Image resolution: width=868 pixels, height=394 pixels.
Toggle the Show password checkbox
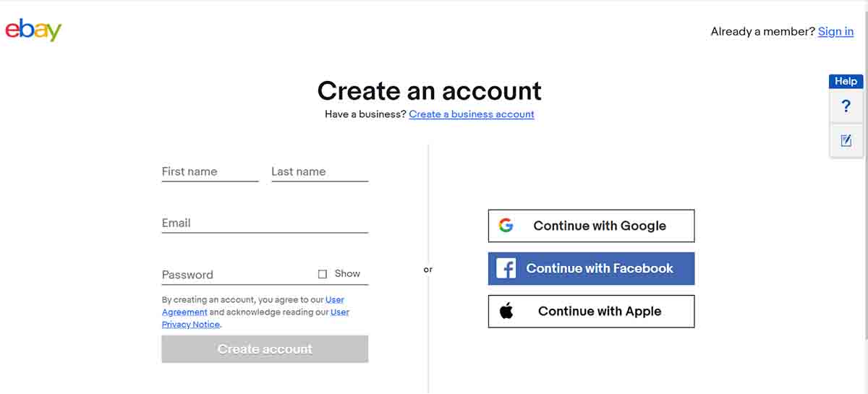[323, 274]
